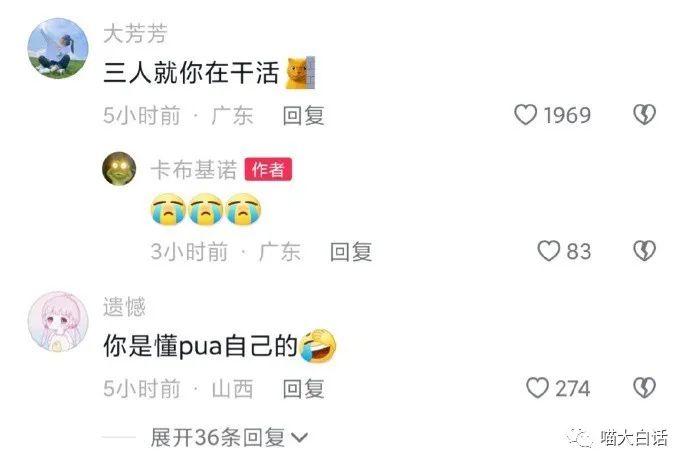This screenshot has height=468, width=690.
Task: Reply to 遗憾's pua comment
Action: (x=304, y=389)
